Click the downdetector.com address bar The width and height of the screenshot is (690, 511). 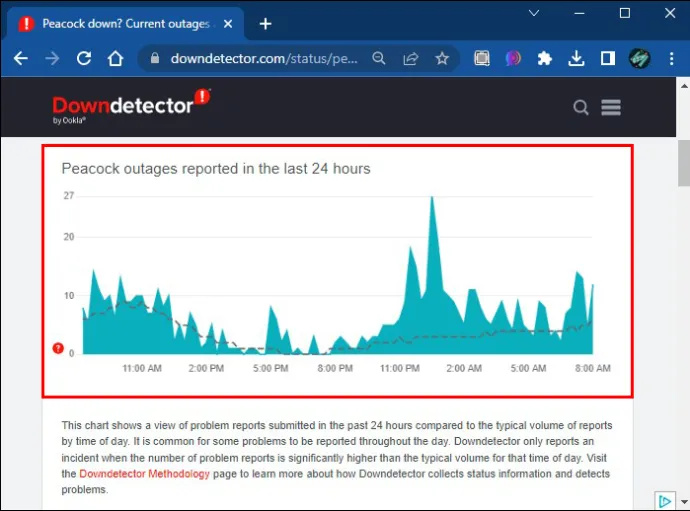264,58
